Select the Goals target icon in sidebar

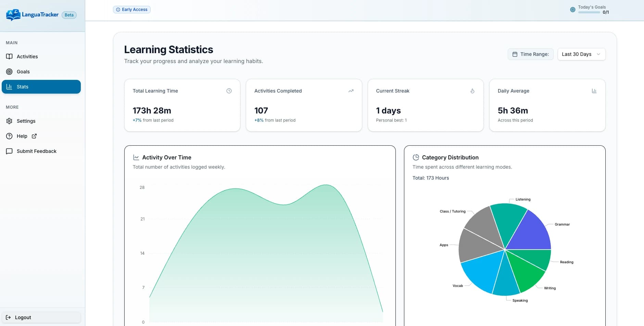click(10, 72)
